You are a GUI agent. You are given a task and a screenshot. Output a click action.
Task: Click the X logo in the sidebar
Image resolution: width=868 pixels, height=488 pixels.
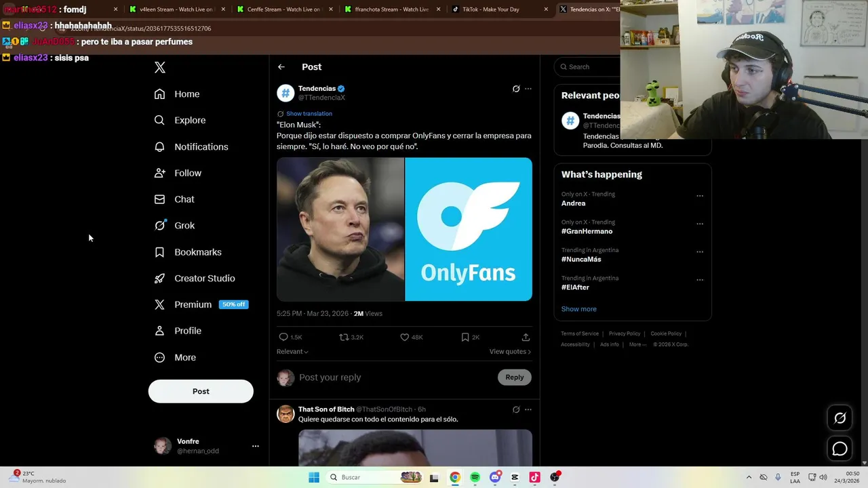[160, 67]
